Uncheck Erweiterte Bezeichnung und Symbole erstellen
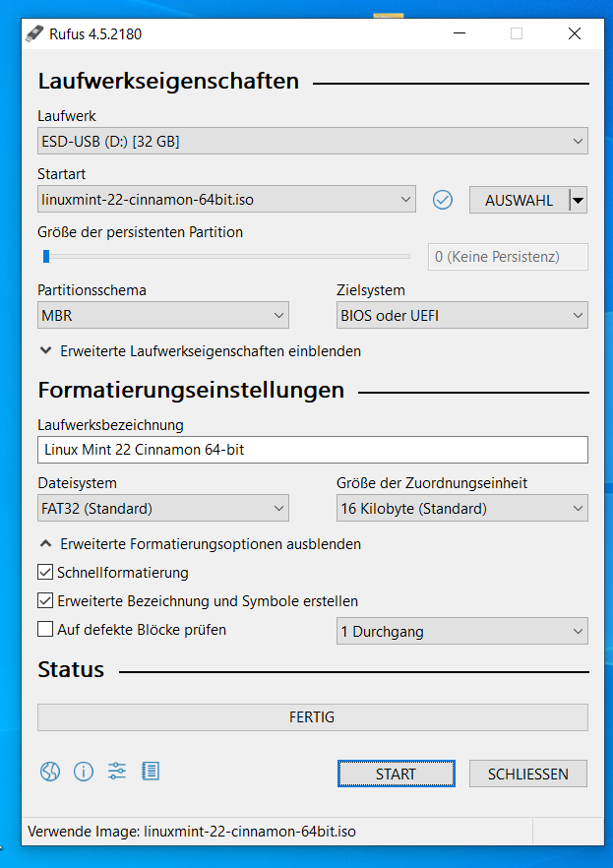Image resolution: width=613 pixels, height=868 pixels. (45, 600)
